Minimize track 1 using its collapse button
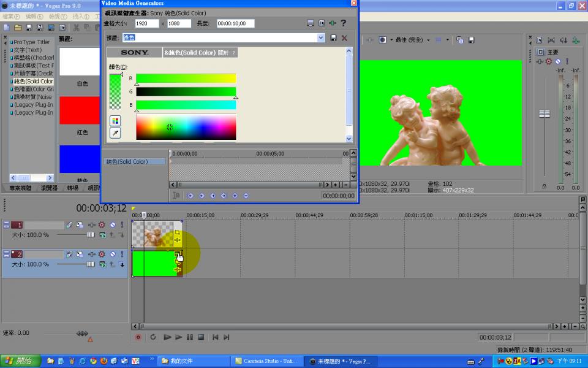The width and height of the screenshot is (588, 368). pyautogui.click(x=6, y=225)
